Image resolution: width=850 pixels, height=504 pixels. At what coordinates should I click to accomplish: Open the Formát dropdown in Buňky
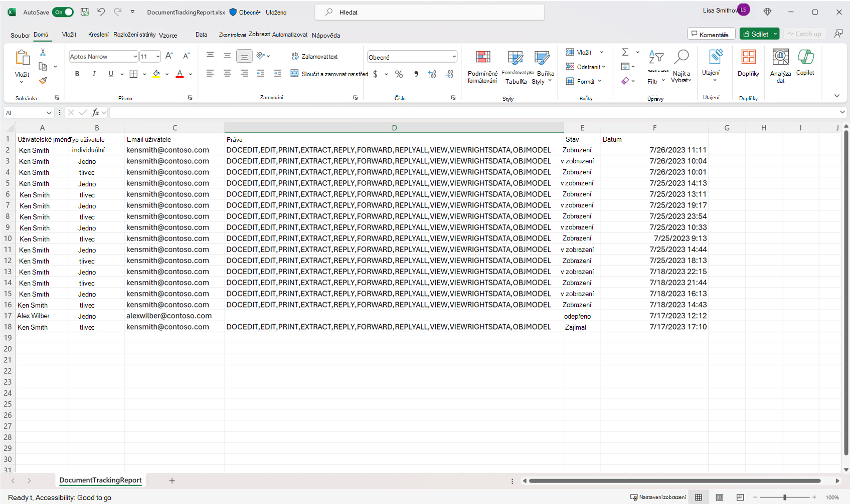[600, 81]
